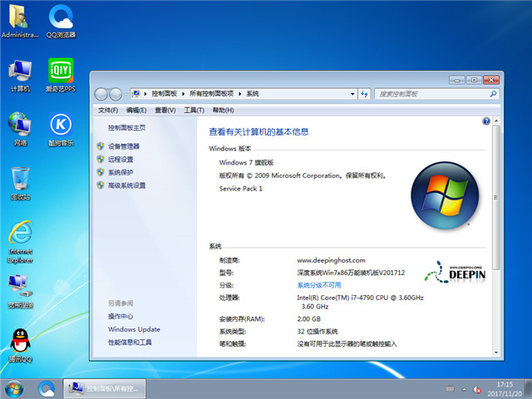Click the volume muted tray icon

click(477, 389)
